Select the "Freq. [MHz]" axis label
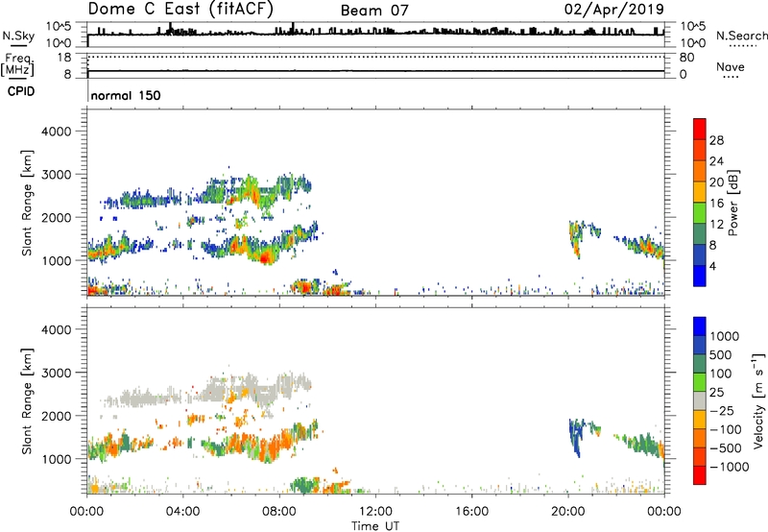This screenshot has height=532, width=768. point(17,64)
